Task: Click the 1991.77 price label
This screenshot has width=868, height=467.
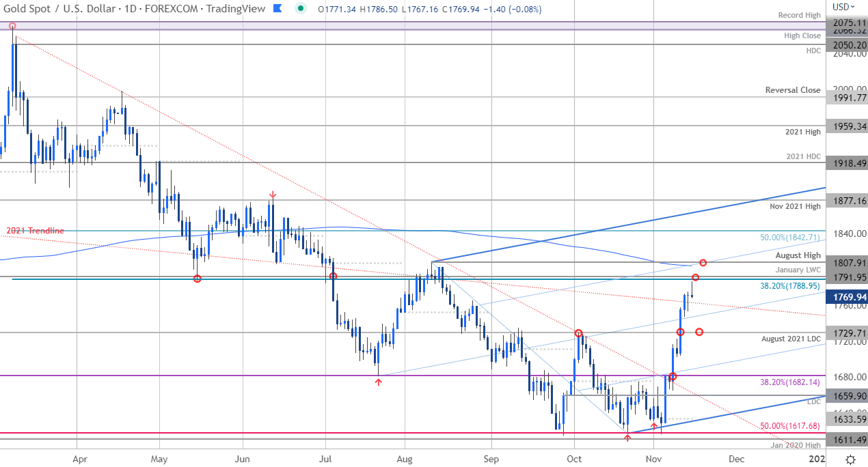Action: click(846, 97)
